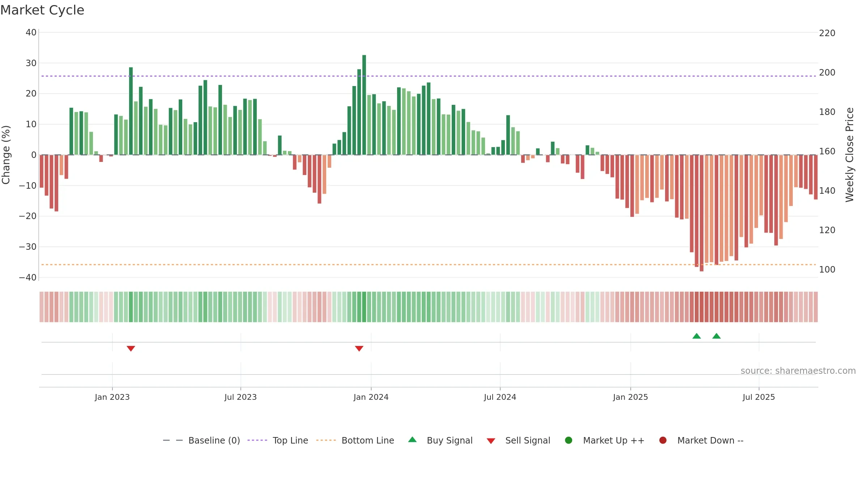Toggle the Sell Signal legend label
Viewport: 868px width, 488px height.
(x=528, y=440)
